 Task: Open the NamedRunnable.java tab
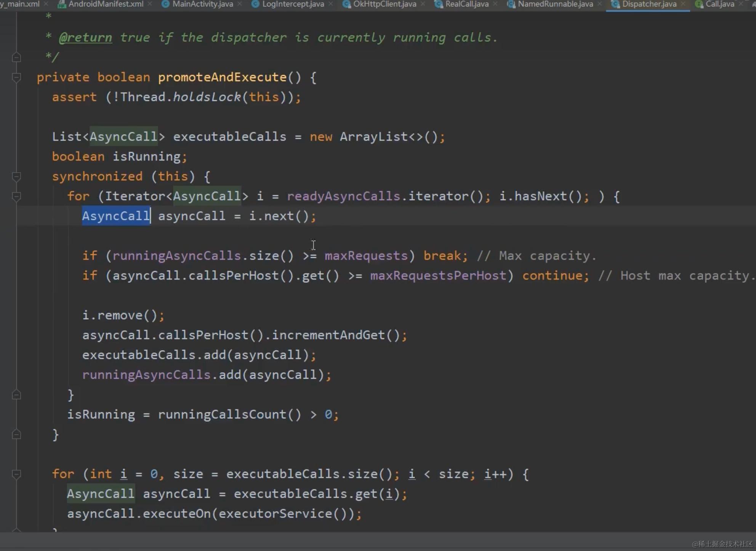tap(555, 4)
